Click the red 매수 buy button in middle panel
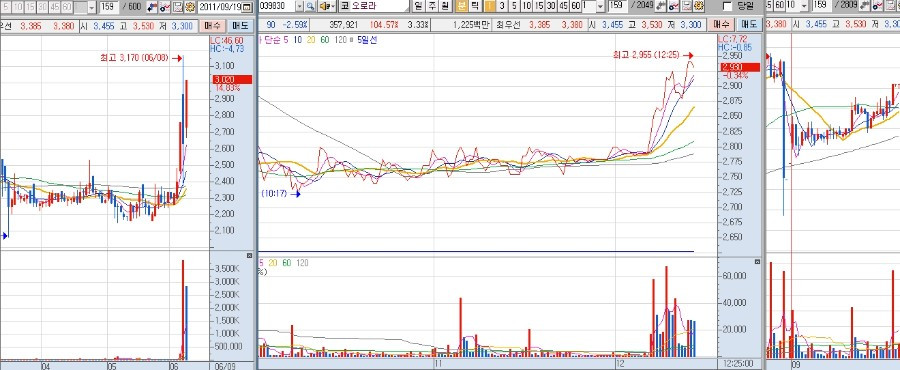 (720, 25)
